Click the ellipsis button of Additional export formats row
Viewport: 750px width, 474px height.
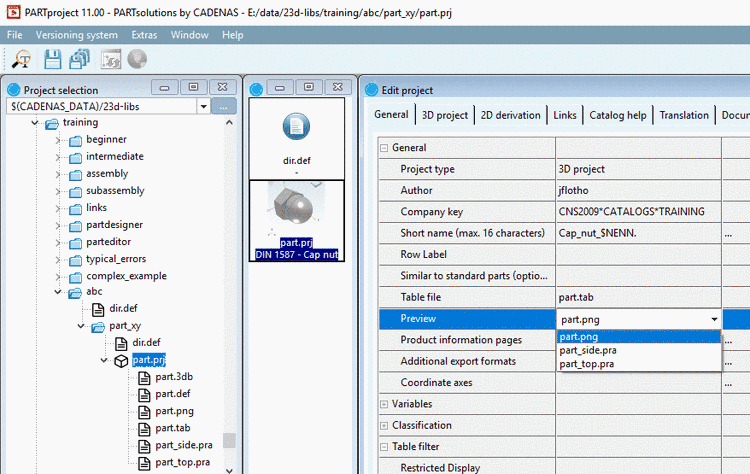click(x=728, y=362)
